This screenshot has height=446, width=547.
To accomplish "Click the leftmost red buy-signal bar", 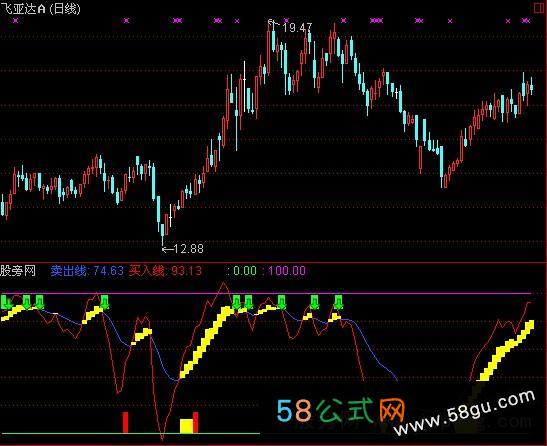I will click(x=125, y=422).
